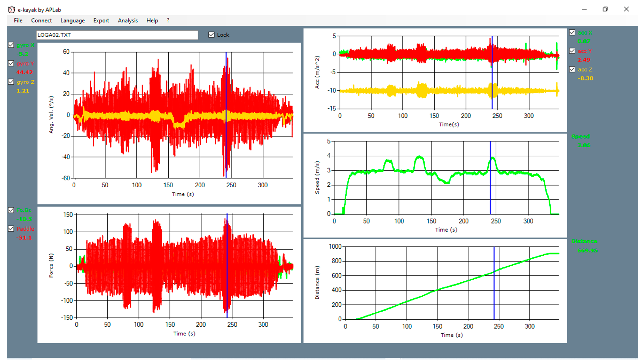643x364 pixels.
Task: Click the gyro X value -5.2
Action: click(x=22, y=54)
